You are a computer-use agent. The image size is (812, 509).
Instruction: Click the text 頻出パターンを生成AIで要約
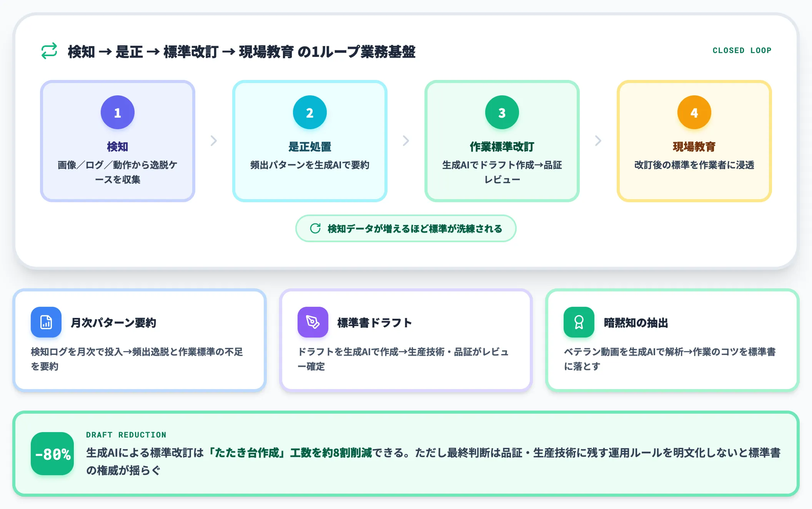(310, 165)
